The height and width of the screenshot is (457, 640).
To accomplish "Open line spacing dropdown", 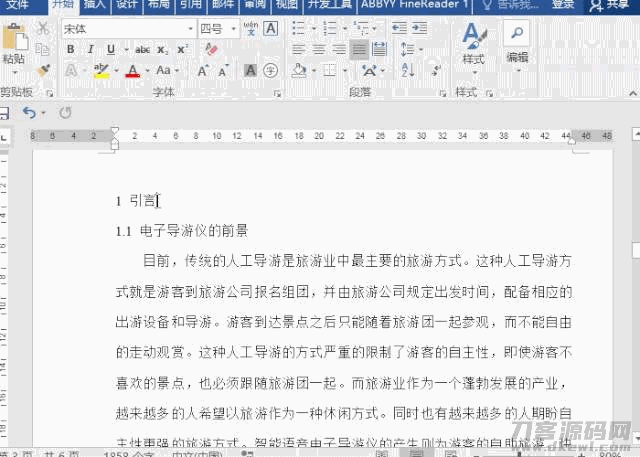I will coord(411,50).
